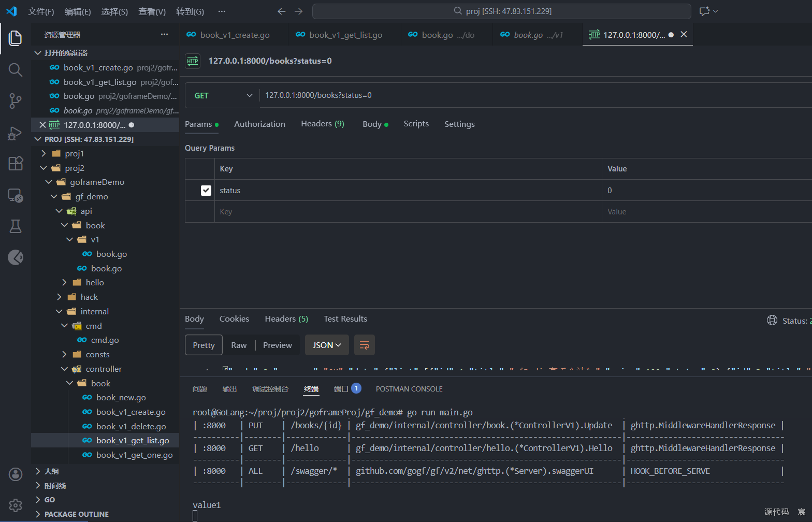Open the Testing flask view

click(x=16, y=226)
